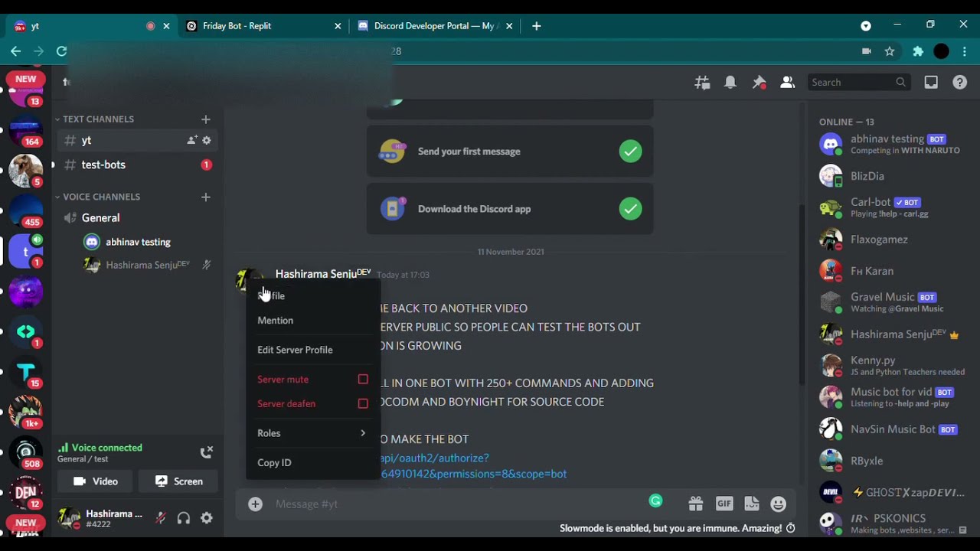Open server icon with 508 badge
Screen dimensions: 980x551
coord(25,452)
